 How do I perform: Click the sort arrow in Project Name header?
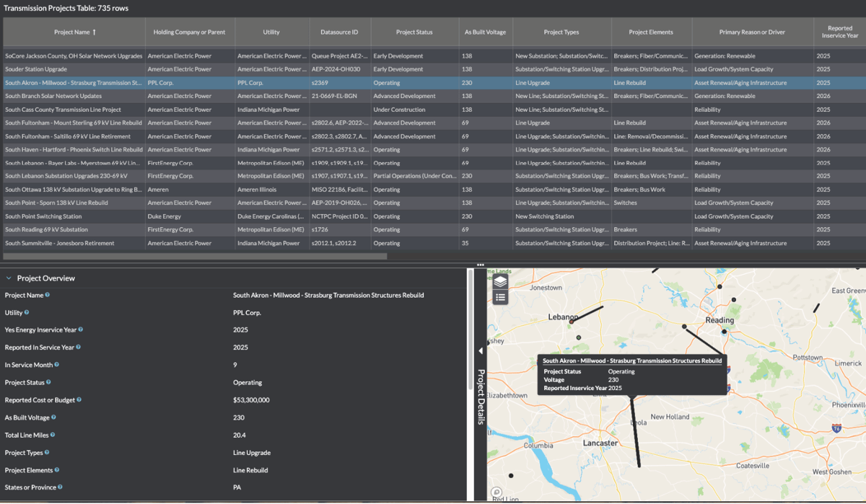(94, 32)
